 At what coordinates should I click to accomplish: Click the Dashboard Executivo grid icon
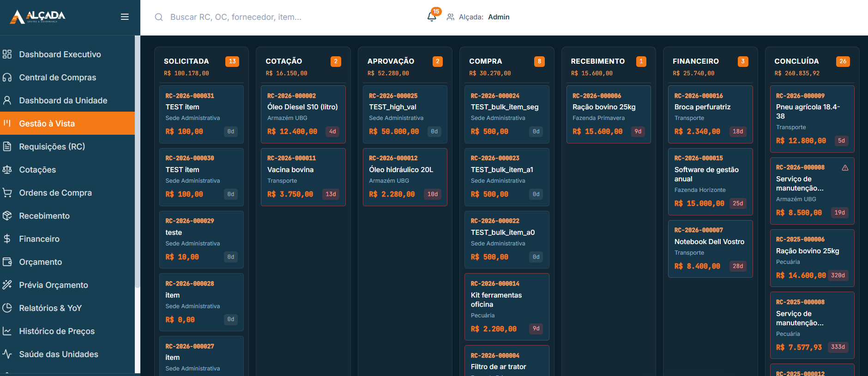coord(7,54)
